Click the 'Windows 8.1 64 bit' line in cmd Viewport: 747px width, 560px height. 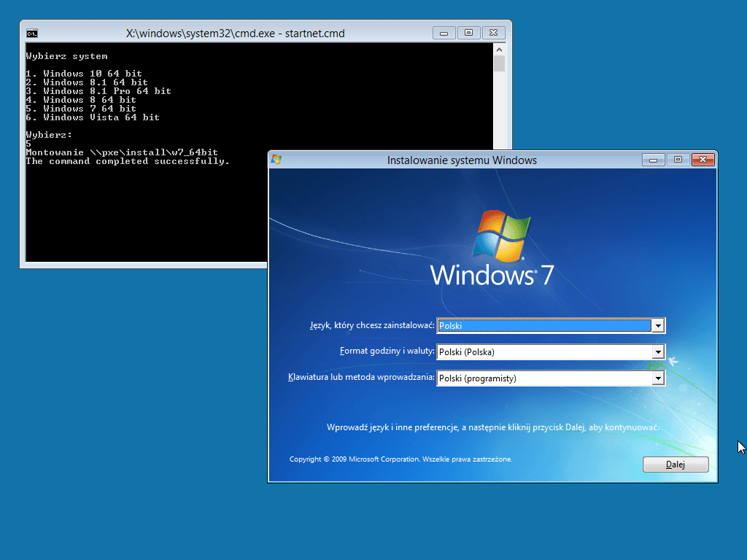tap(87, 82)
